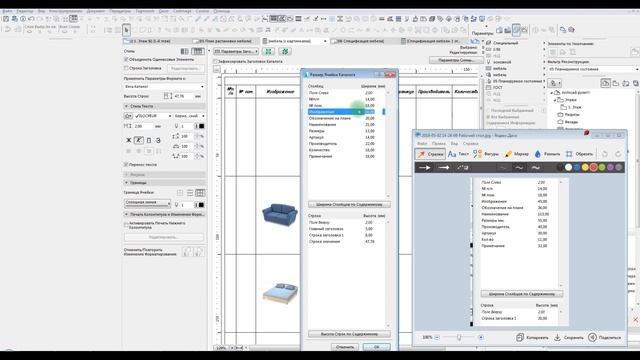
Task: Toggle italic К text style
Action: pos(139,140)
